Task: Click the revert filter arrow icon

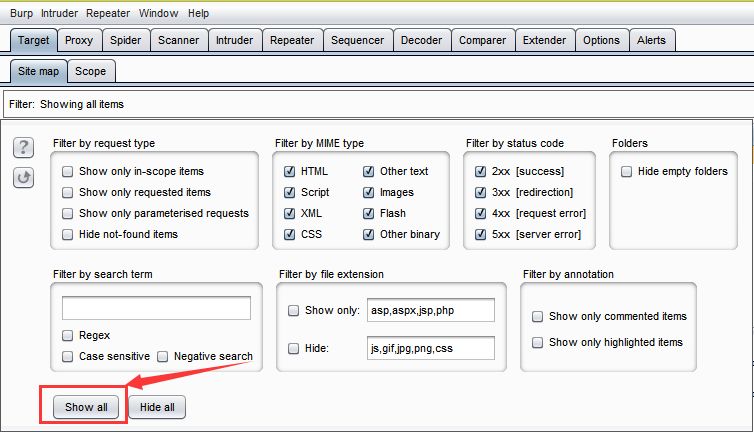Action: click(23, 178)
